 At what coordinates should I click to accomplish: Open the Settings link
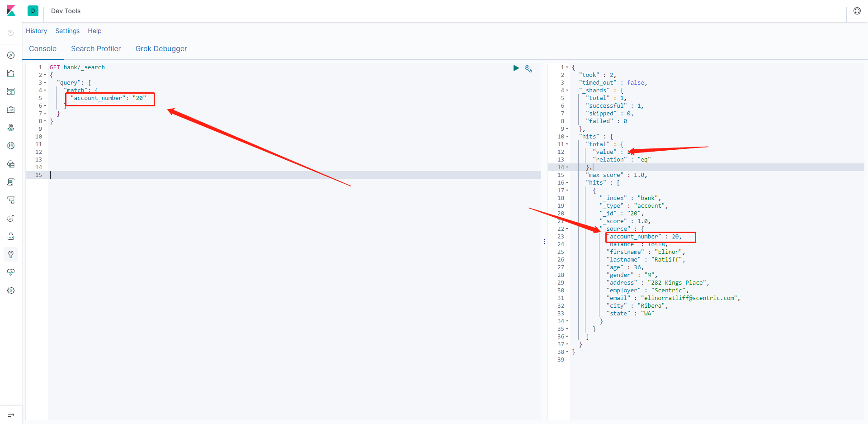[67, 31]
